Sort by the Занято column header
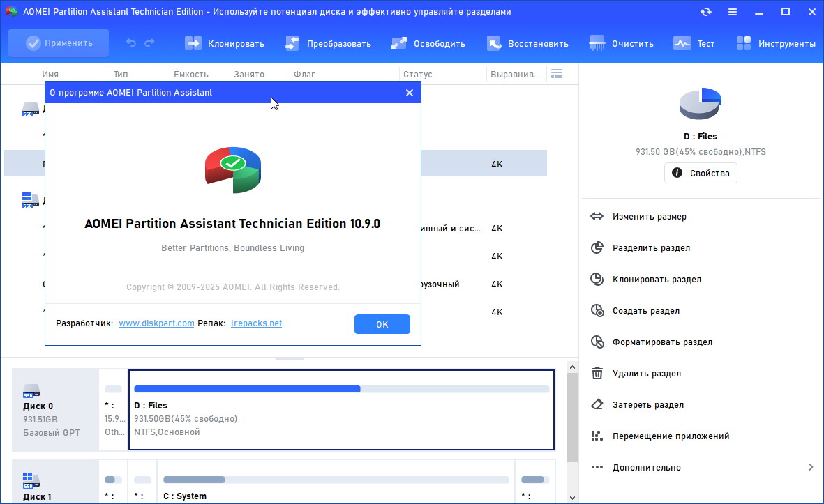The image size is (824, 504). click(249, 75)
